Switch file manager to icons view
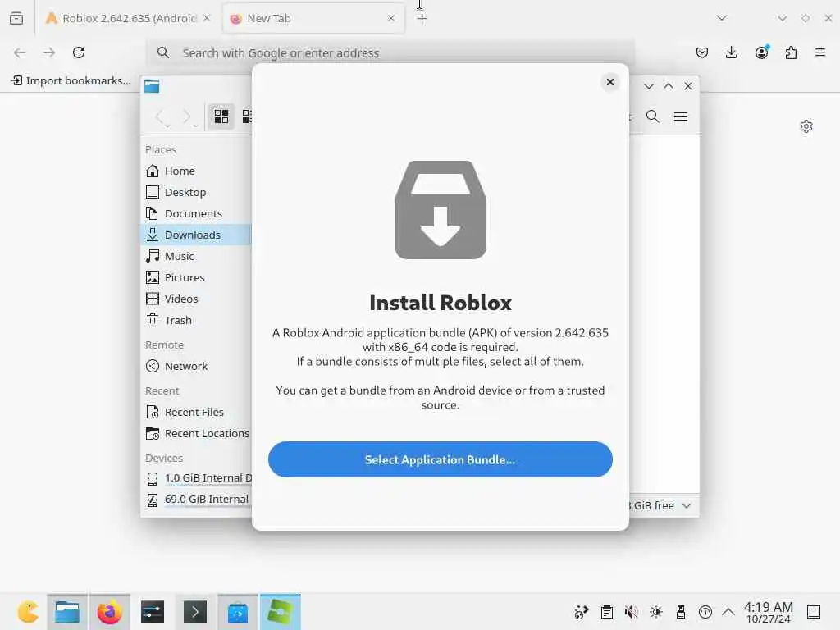 221,116
